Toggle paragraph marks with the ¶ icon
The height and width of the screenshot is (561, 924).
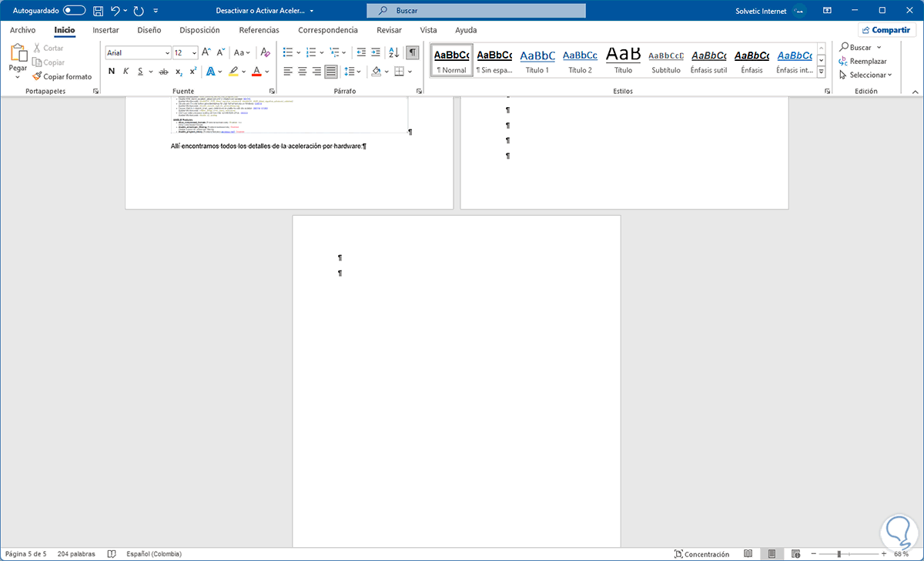coord(412,52)
